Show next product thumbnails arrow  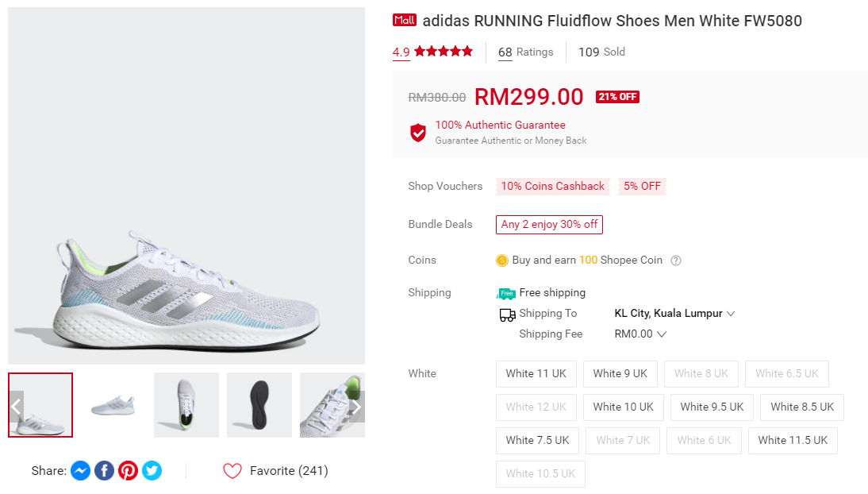pos(356,407)
